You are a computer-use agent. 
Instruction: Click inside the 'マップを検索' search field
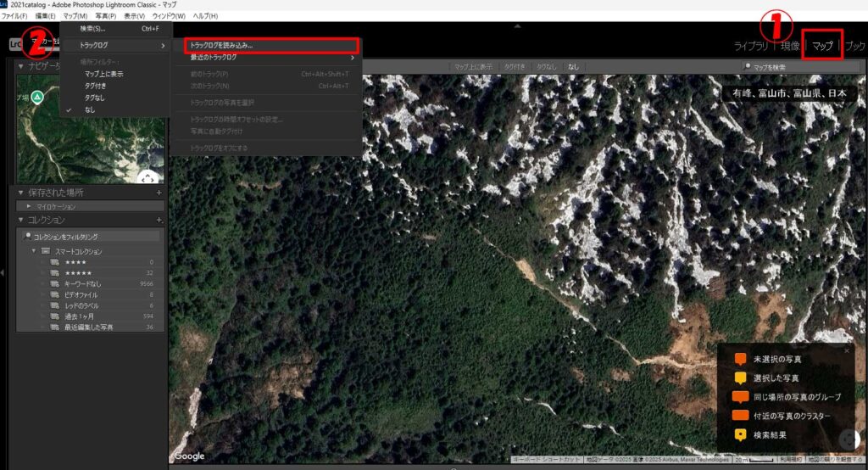click(801, 66)
